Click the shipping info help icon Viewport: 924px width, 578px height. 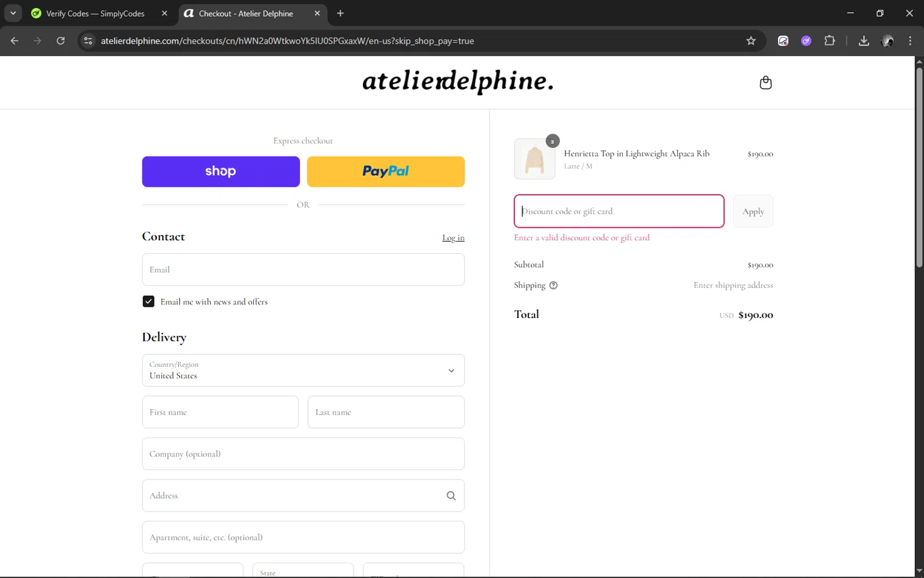[553, 285]
